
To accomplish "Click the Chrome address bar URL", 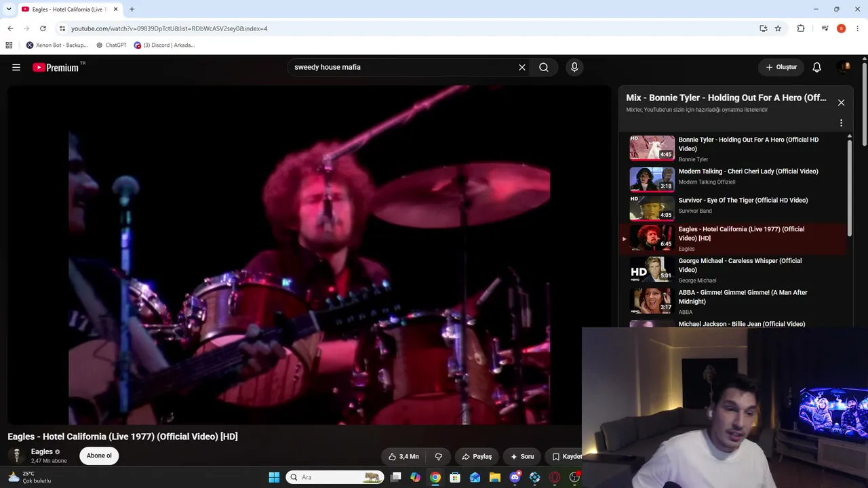I will (170, 28).
